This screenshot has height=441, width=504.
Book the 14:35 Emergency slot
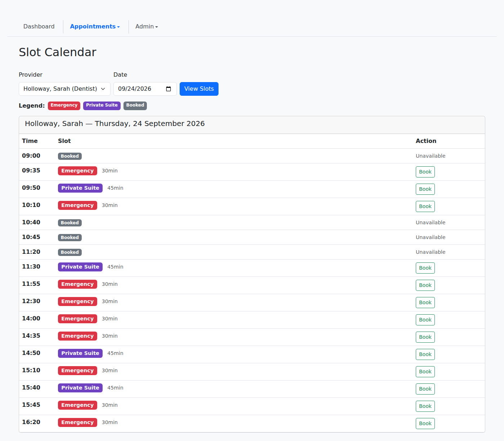pos(425,337)
